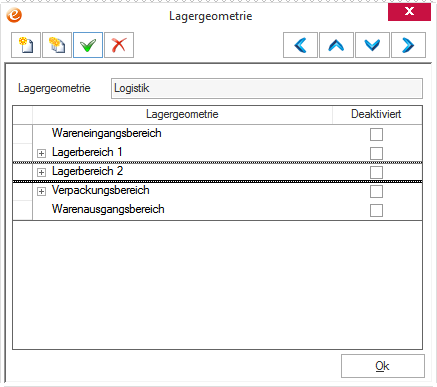Click row selector beside Lagerbereich 2
This screenshot has height=387, width=437.
[x=23, y=172]
